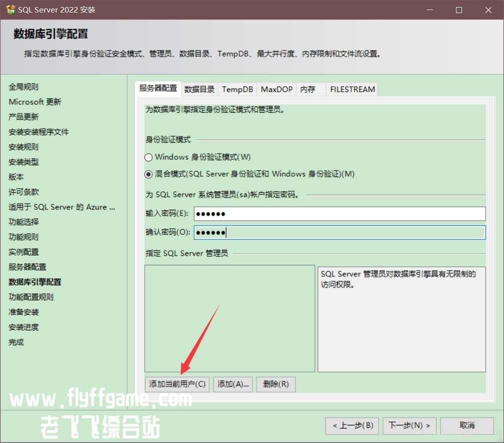Click the 功能选择 step
This screenshot has width=504, height=443.
point(24,222)
